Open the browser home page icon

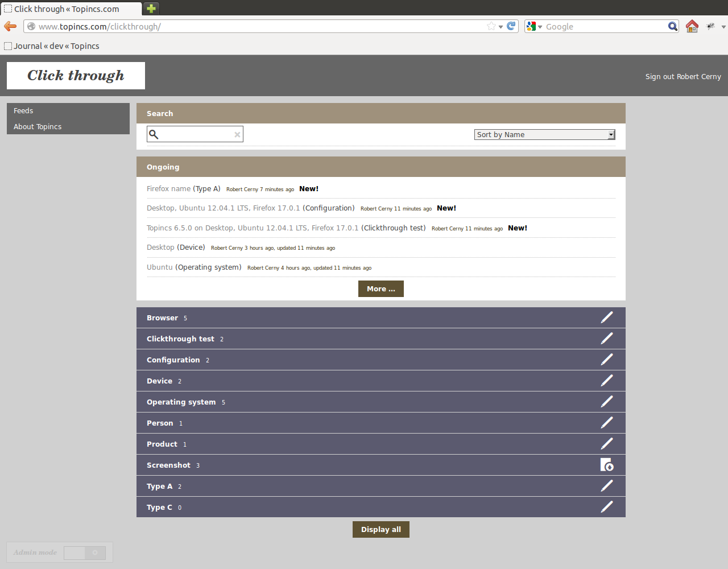click(692, 26)
